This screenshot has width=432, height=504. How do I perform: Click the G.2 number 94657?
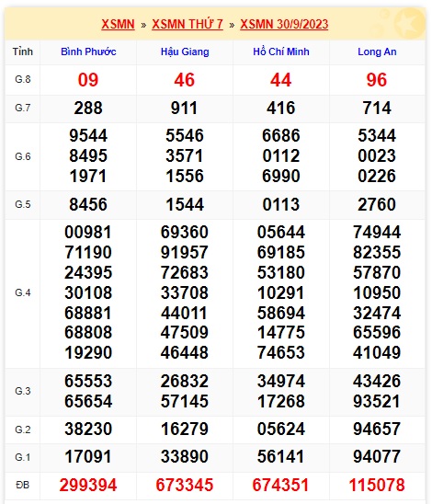click(377, 430)
